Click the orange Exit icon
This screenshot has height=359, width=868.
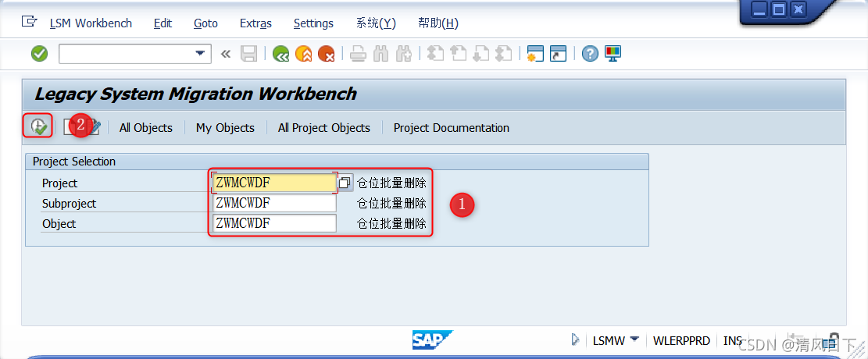tap(303, 54)
